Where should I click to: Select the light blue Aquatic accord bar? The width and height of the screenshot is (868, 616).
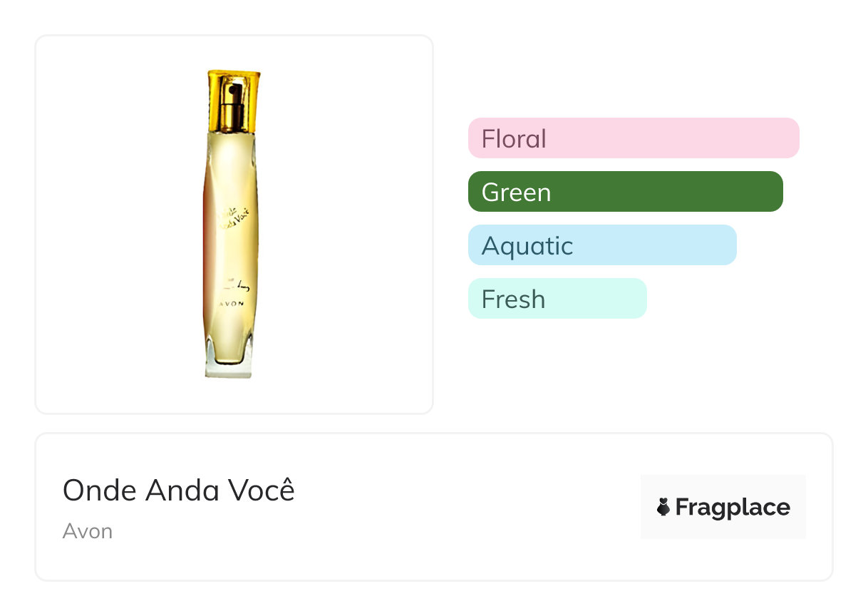click(x=601, y=245)
